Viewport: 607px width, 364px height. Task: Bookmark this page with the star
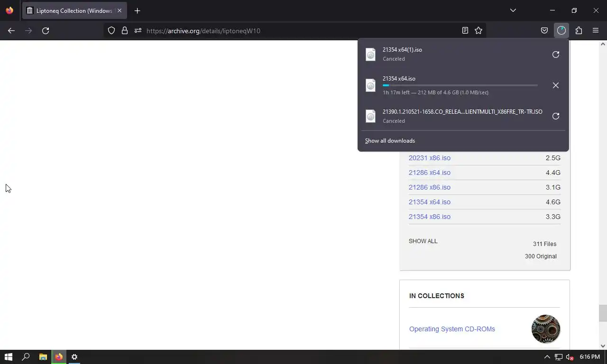[478, 30]
